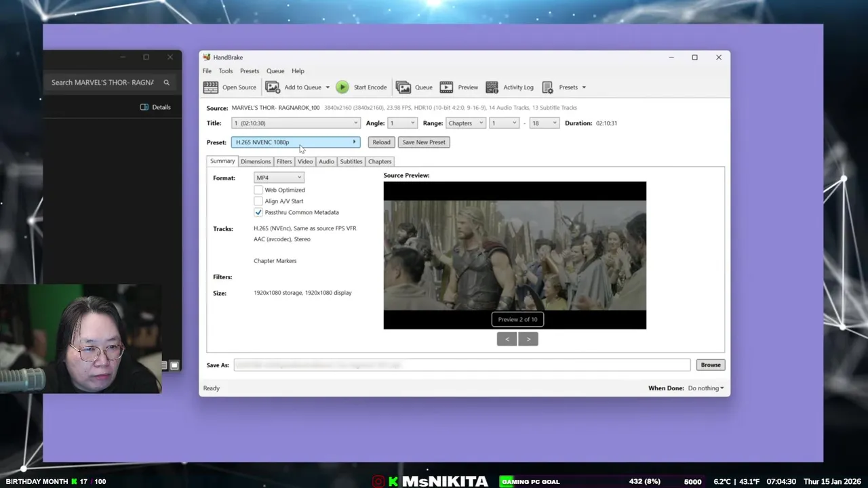Viewport: 868px width, 488px height.
Task: Toggle the Web Optimized checkbox
Action: pos(258,190)
